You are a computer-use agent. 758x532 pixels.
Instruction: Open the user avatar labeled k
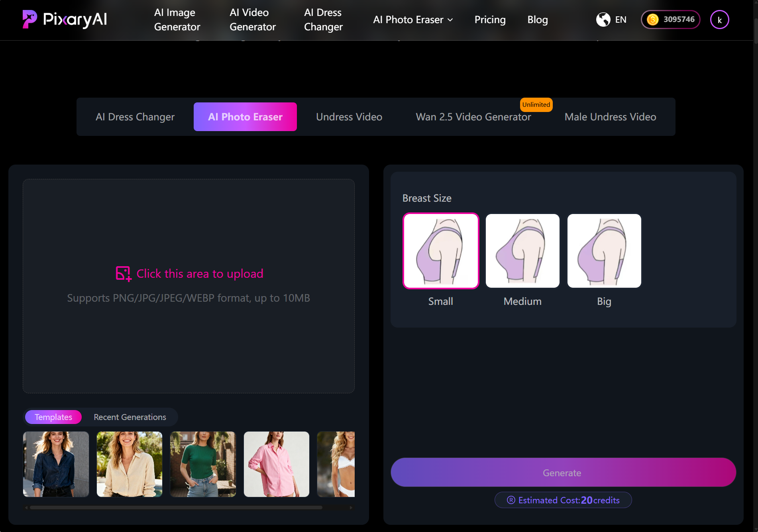(719, 20)
